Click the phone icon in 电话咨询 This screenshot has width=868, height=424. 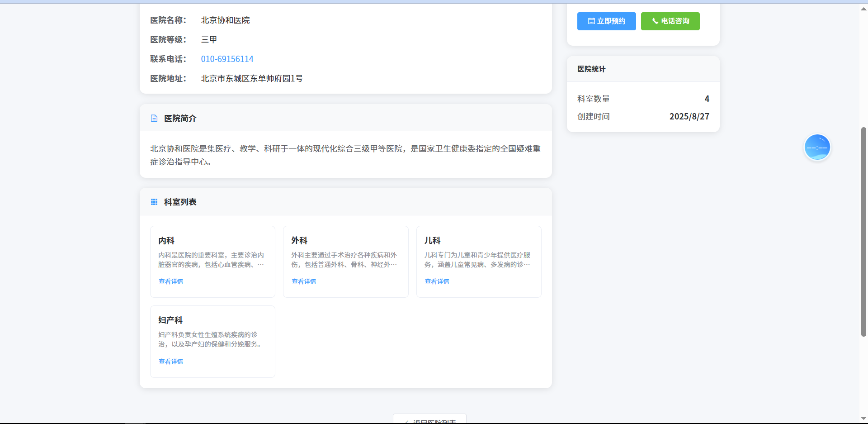coord(655,21)
